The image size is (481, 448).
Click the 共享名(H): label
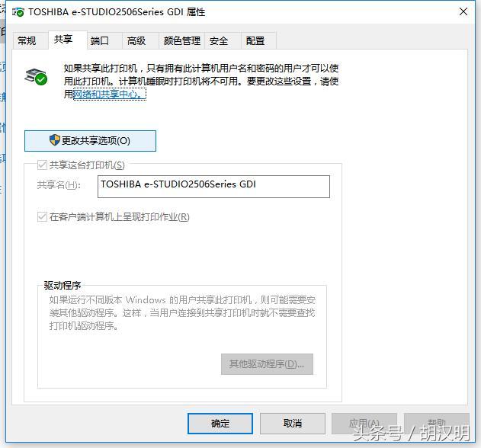[x=59, y=185]
